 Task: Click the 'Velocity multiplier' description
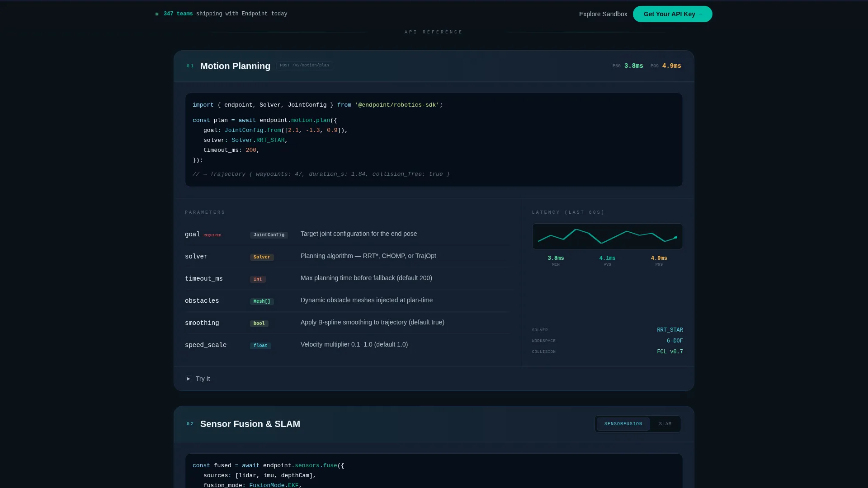coord(354,345)
